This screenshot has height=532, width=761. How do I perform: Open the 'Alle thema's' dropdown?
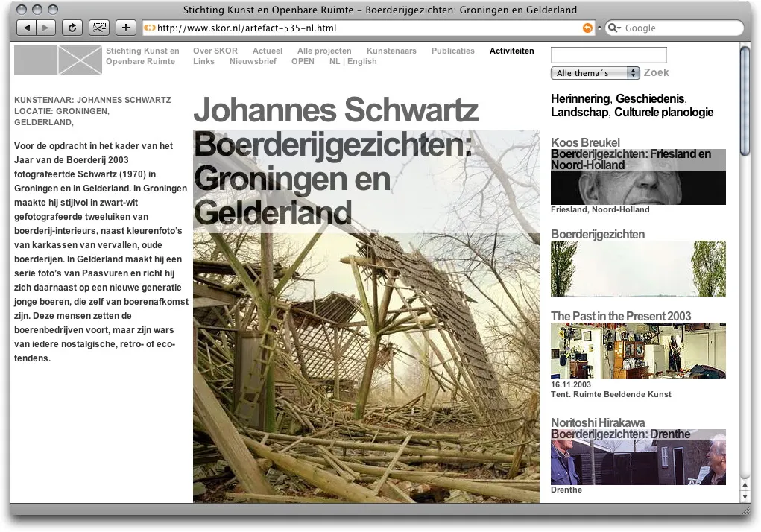point(595,73)
